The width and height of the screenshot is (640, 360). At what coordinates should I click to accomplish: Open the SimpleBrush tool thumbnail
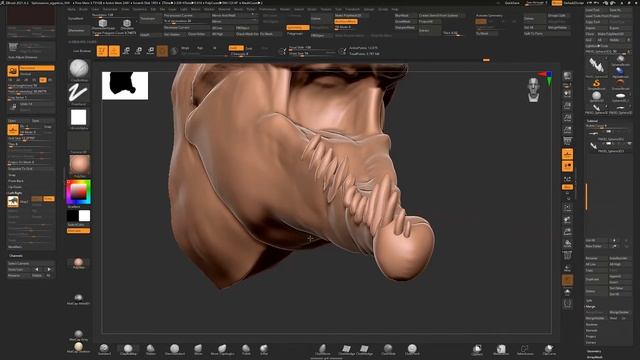(x=596, y=84)
